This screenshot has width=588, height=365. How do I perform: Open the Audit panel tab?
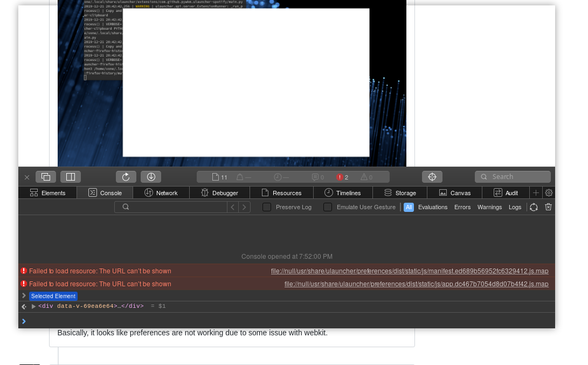(x=506, y=192)
